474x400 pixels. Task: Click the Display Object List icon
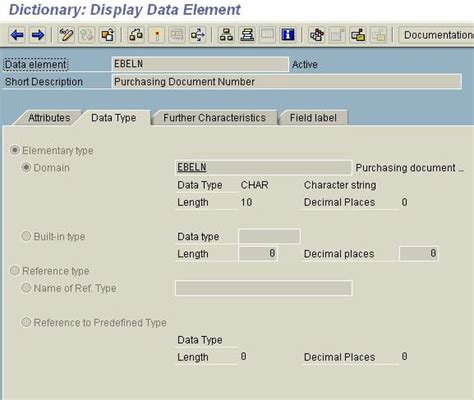[247, 35]
